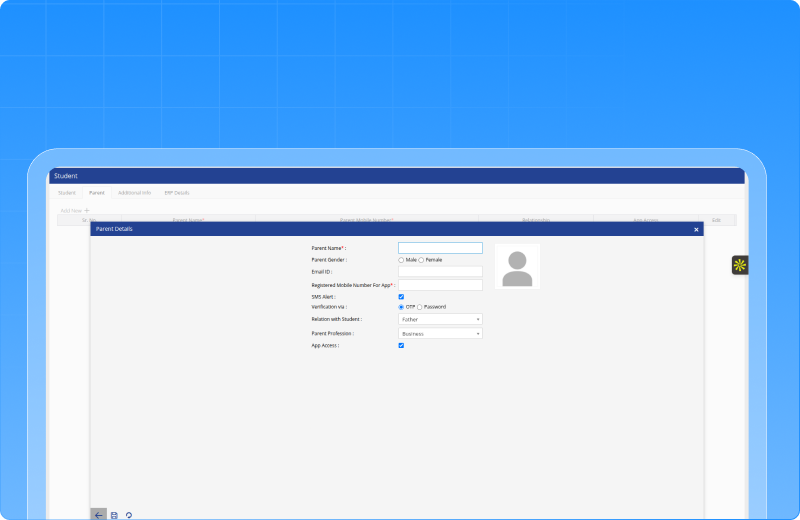The height and width of the screenshot is (520, 800).
Task: Click the back arrow icon at dialog bottom
Action: tap(98, 515)
